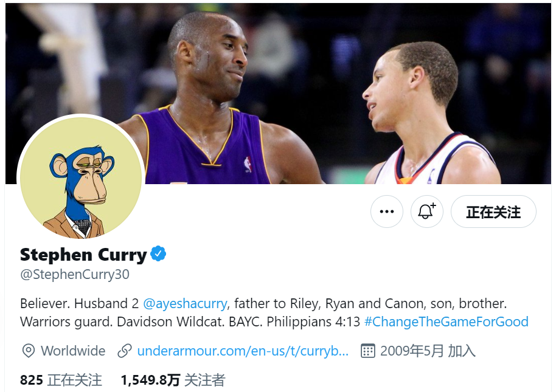Click the blue verified badge
This screenshot has height=392, width=556.
tap(158, 254)
